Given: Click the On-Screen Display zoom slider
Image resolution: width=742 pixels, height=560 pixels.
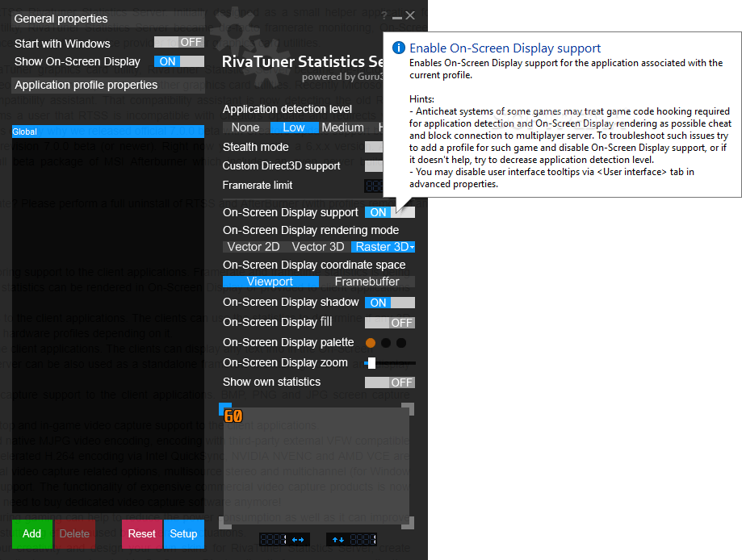Looking at the screenshot, I should (390, 363).
